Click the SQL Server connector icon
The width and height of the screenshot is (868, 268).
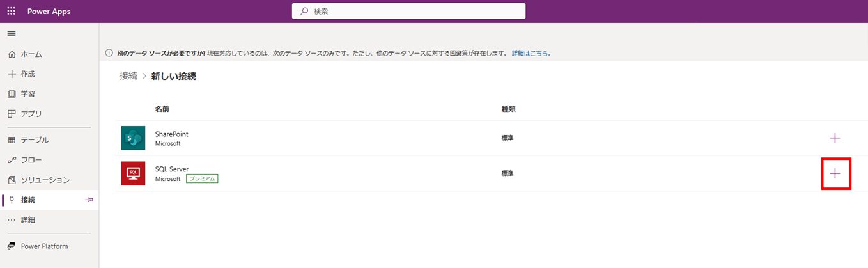pyautogui.click(x=133, y=173)
